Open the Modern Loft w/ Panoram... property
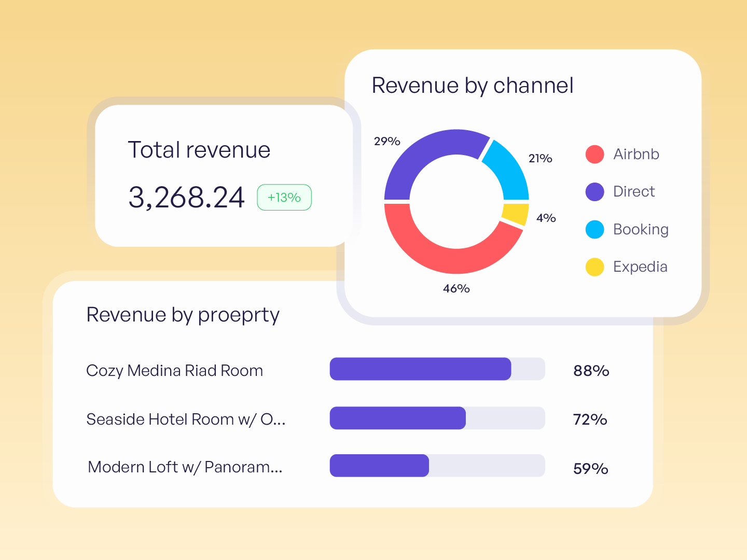The height and width of the screenshot is (560, 747). coord(185,467)
